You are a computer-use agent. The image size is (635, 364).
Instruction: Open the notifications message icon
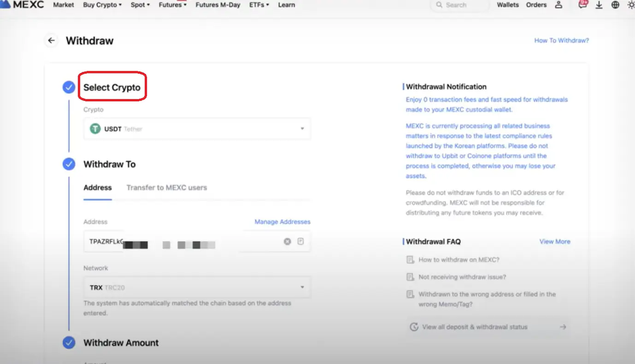[x=583, y=5]
